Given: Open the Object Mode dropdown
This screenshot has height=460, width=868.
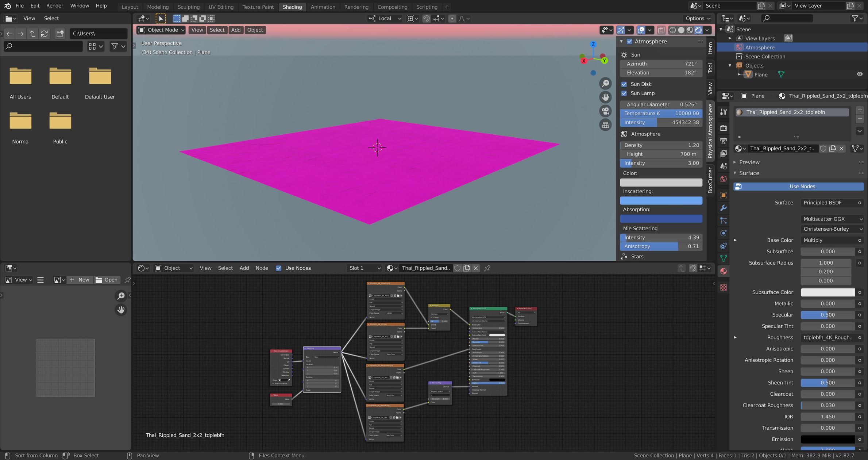Looking at the screenshot, I should coord(161,30).
